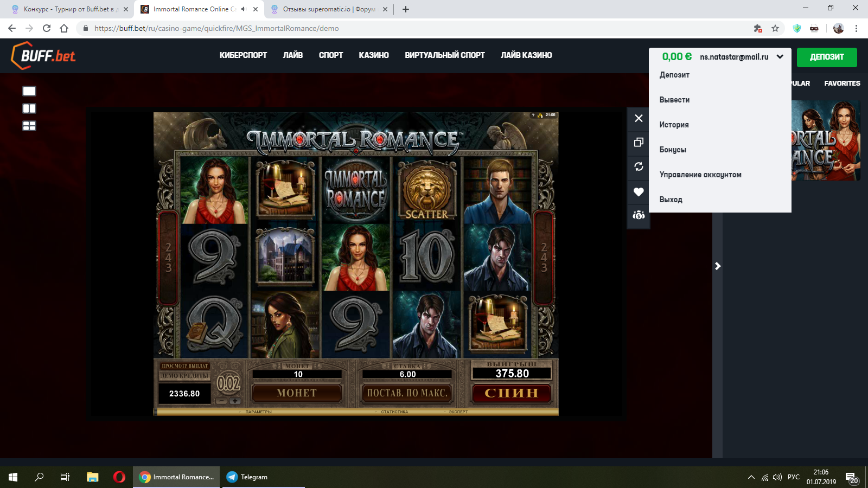Screen dimensions: 868x488
Task: Open the Windows Start menu
Action: (13, 477)
